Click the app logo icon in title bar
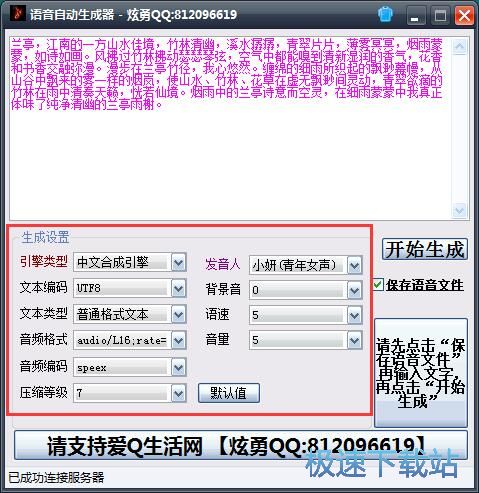This screenshot has width=479, height=493. click(17, 13)
